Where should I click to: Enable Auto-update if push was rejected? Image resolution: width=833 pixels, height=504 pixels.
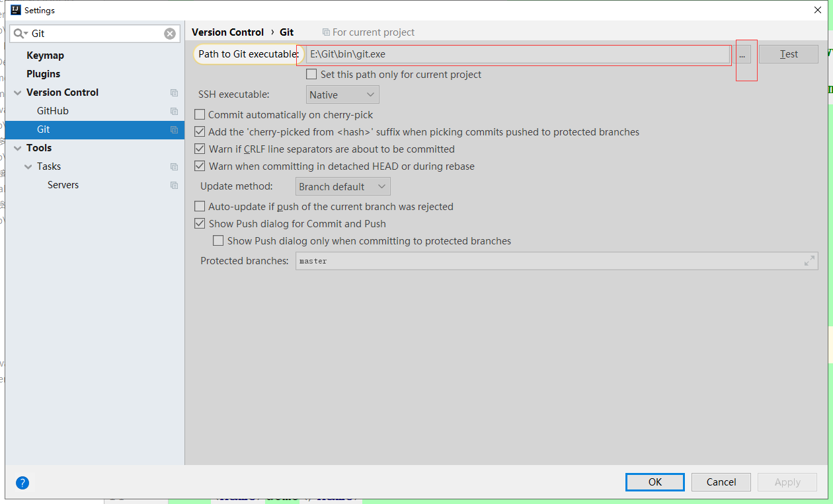tap(199, 207)
